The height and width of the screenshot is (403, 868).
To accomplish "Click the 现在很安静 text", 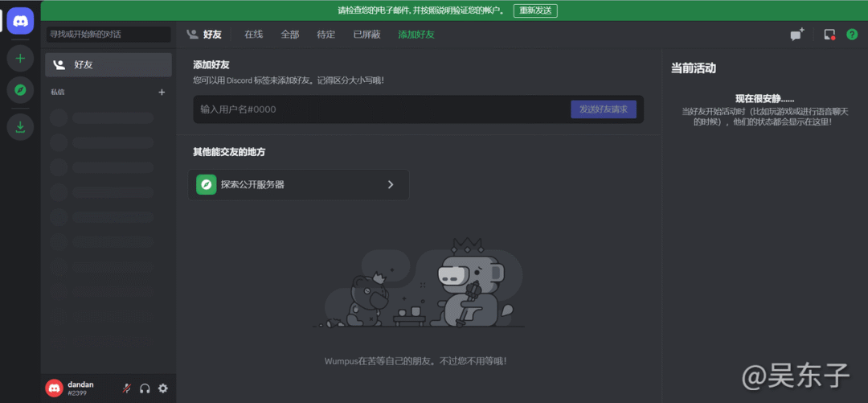I will pos(764,99).
